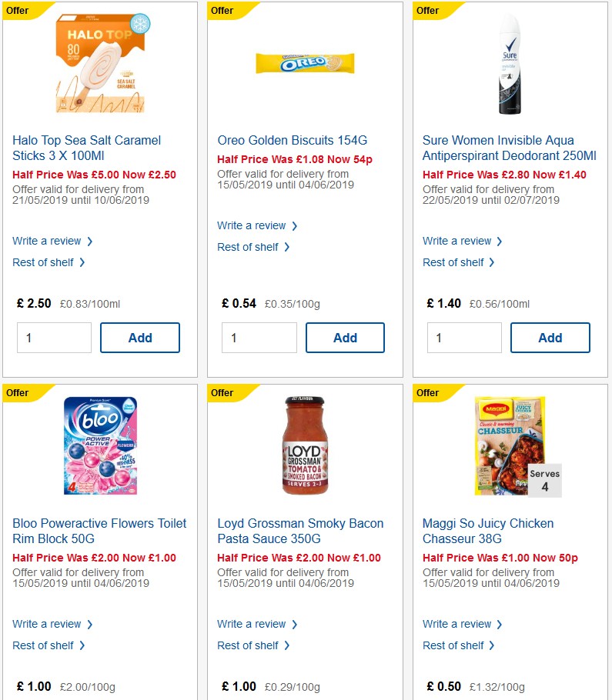Image resolution: width=612 pixels, height=700 pixels.
Task: Click the Offer banner on the Bloo product
Action: click(17, 393)
